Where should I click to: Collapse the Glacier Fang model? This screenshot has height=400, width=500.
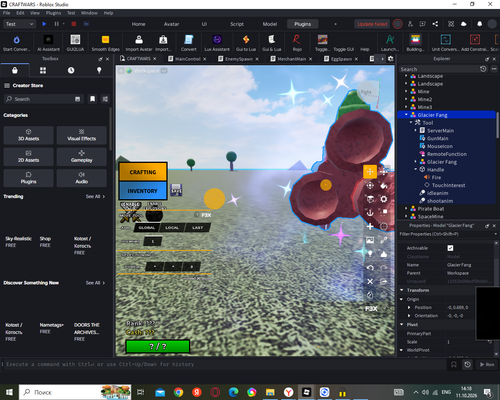pyautogui.click(x=406, y=115)
